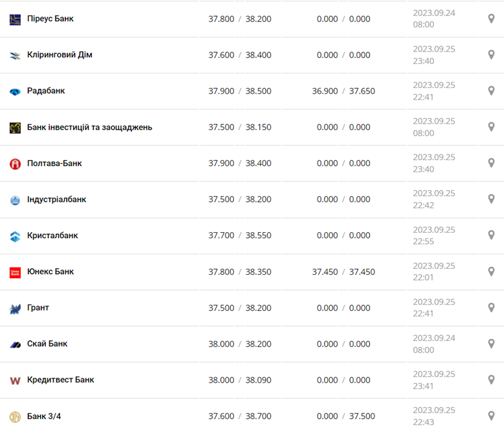Viewport: 504px width, 431px height.
Task: Open the Кліринговий Дім bank link
Action: [59, 55]
